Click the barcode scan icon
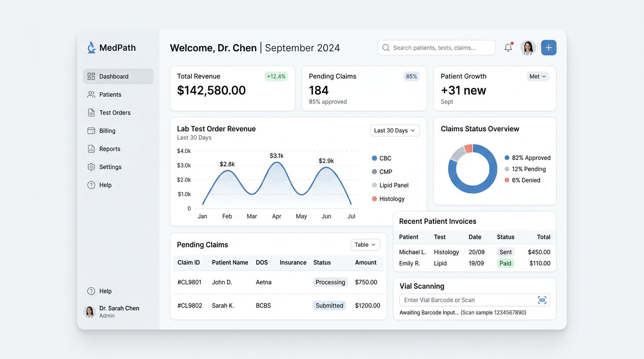Viewport: 644px width, 359px height. pyautogui.click(x=542, y=300)
